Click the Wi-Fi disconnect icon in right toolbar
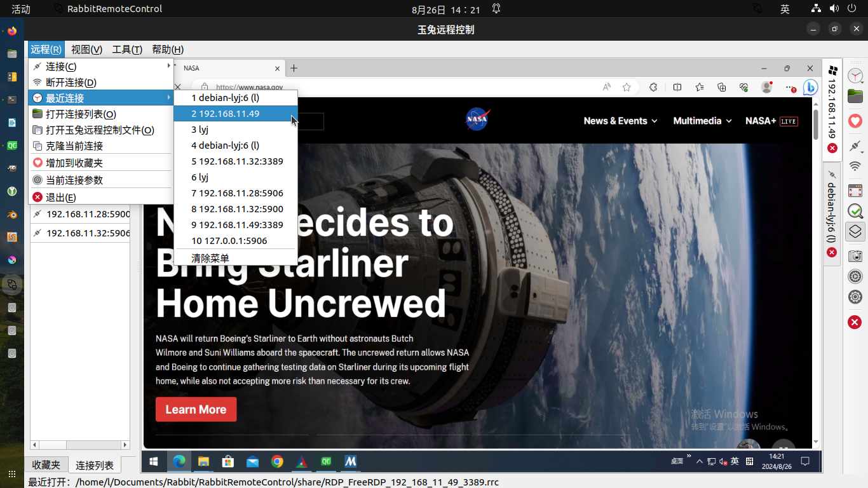This screenshot has width=868, height=488. [x=855, y=166]
